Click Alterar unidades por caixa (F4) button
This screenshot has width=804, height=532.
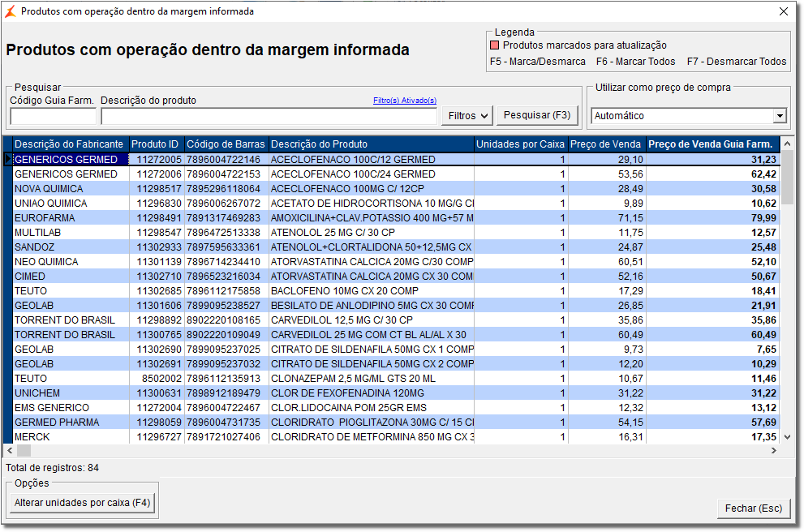coord(82,503)
